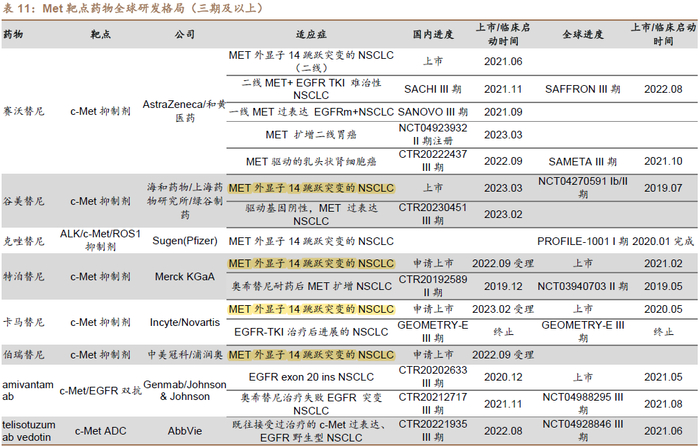Click the date '2022.08' for SAFFRON
The width and height of the screenshot is (700, 447).
point(663,89)
